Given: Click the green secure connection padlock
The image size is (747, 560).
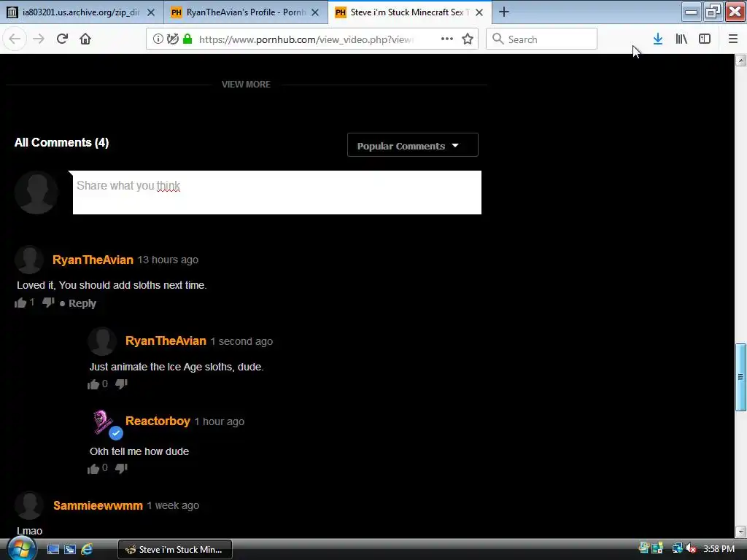Looking at the screenshot, I should [x=187, y=39].
